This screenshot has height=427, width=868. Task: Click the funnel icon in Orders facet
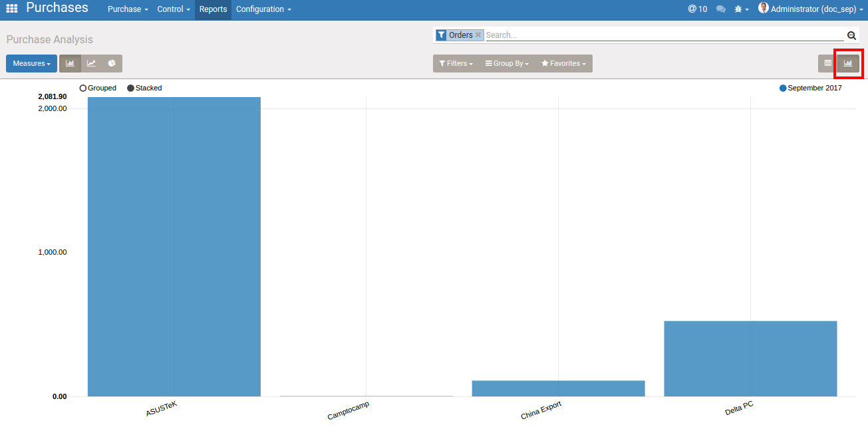441,35
